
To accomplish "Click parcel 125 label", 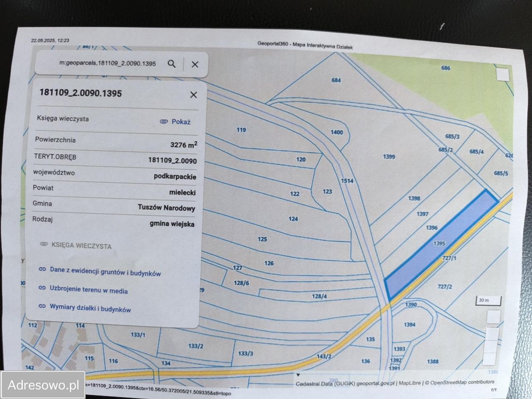I will coord(262,239).
